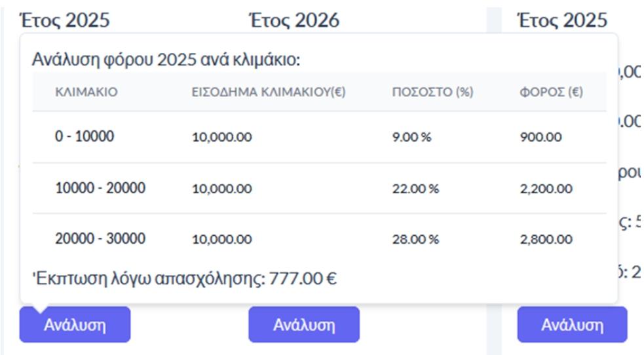This screenshot has height=355, width=644.
Task: Click the Ανάλυση button under Έτος 2026
Action: (x=304, y=325)
